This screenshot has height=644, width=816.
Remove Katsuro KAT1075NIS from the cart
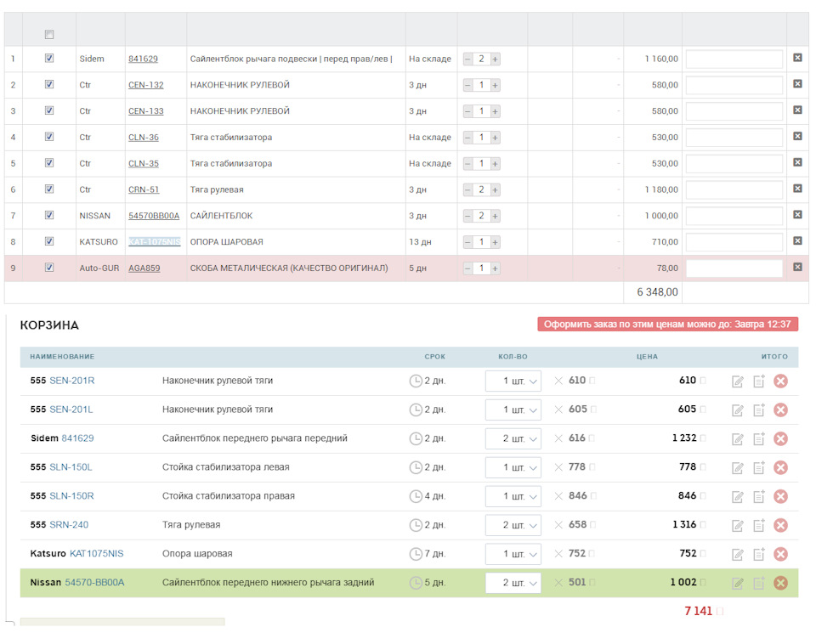[x=780, y=554]
